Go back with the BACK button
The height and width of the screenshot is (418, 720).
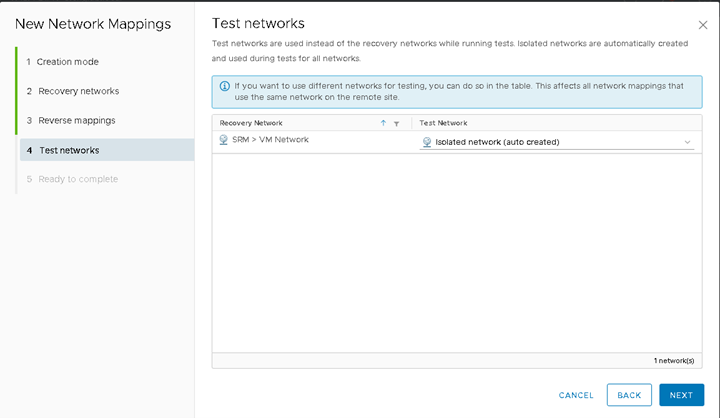pos(629,395)
